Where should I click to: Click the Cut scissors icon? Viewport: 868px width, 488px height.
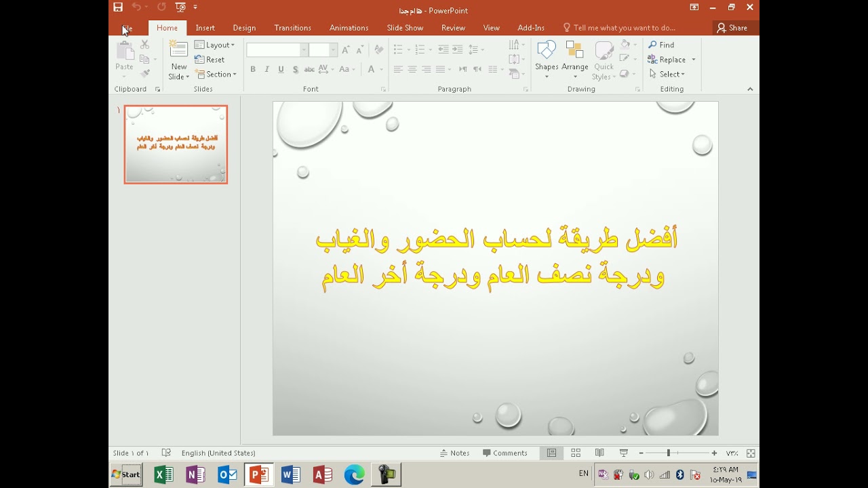(144, 45)
